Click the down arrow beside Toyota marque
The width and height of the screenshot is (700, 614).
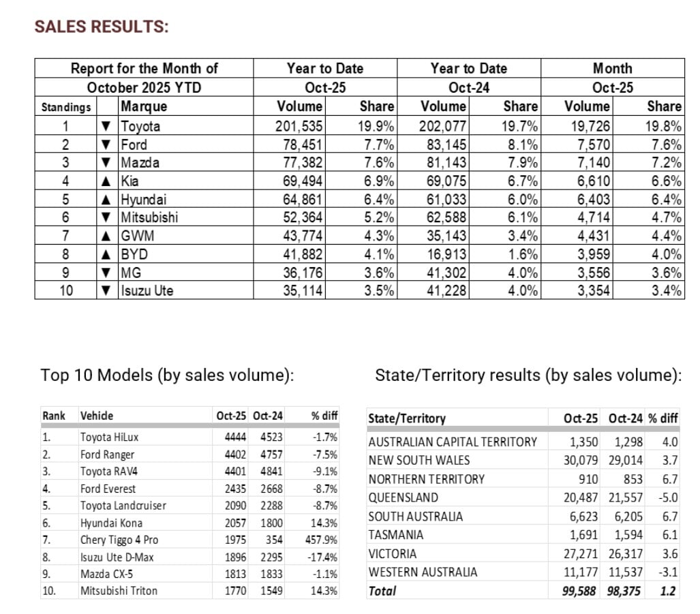pyautogui.click(x=106, y=126)
